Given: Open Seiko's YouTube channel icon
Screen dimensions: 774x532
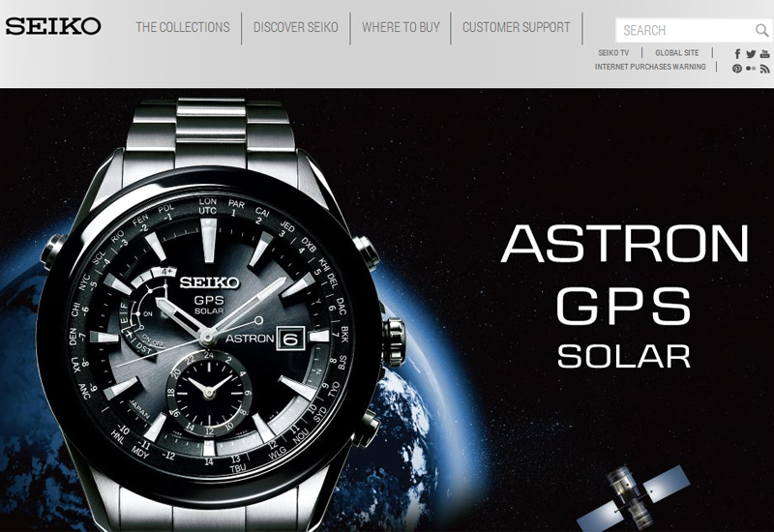Looking at the screenshot, I should (764, 54).
